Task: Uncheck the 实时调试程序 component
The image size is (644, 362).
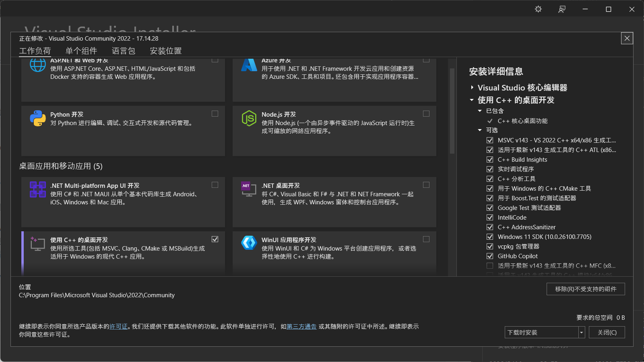Action: click(x=490, y=169)
